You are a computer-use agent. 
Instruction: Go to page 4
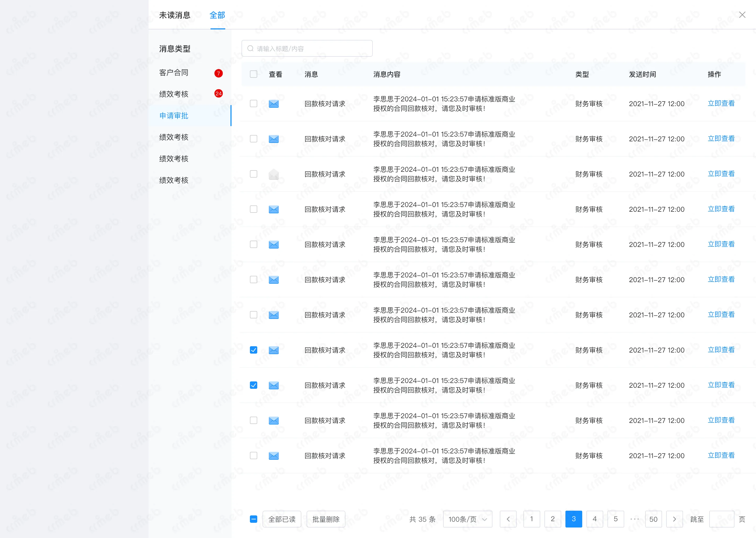click(x=595, y=519)
